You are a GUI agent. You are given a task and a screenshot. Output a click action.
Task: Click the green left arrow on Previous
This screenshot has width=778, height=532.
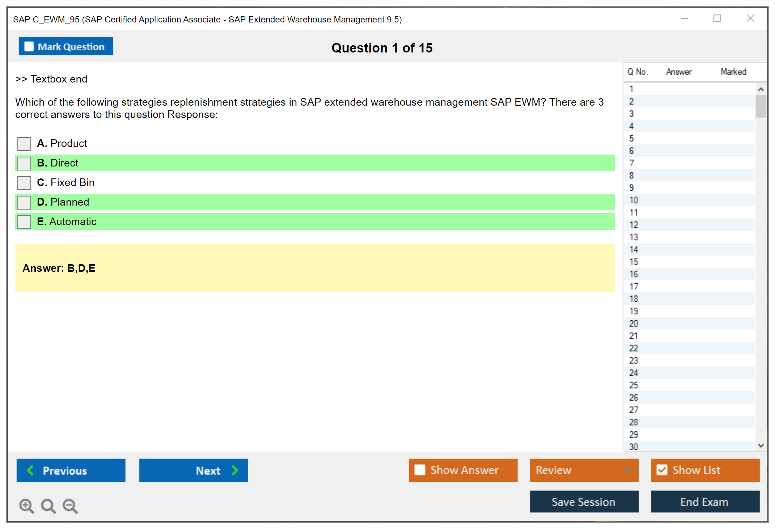point(30,470)
